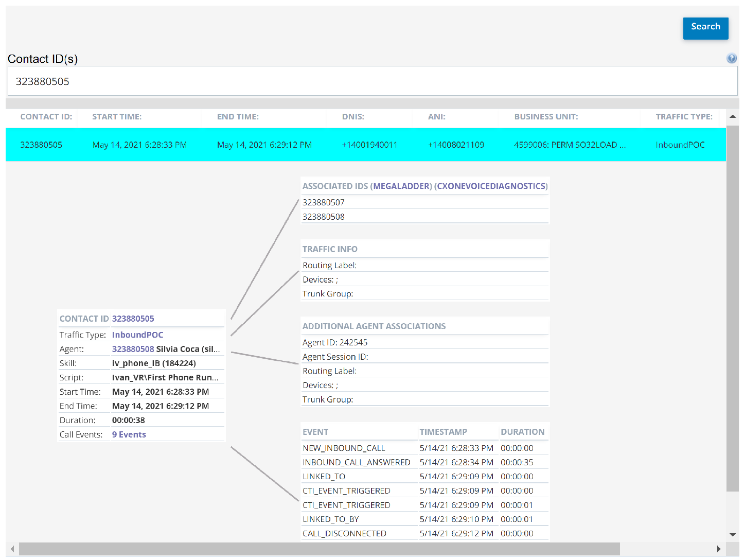The image size is (744, 560).
Task: Click the Contact ID(s) input field
Action: coord(206,81)
